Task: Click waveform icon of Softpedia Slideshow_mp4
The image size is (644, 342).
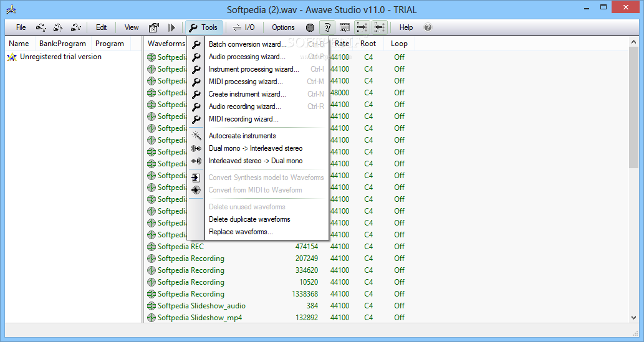Action: [151, 318]
